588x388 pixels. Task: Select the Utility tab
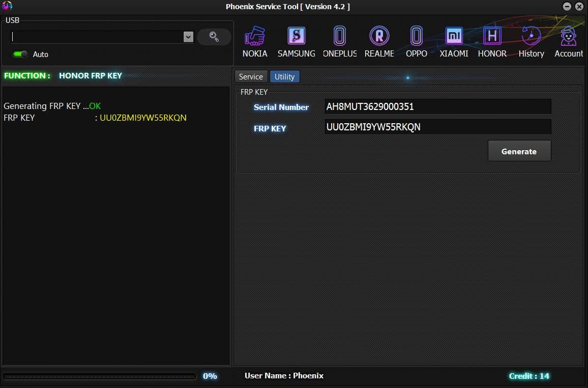[x=284, y=76]
